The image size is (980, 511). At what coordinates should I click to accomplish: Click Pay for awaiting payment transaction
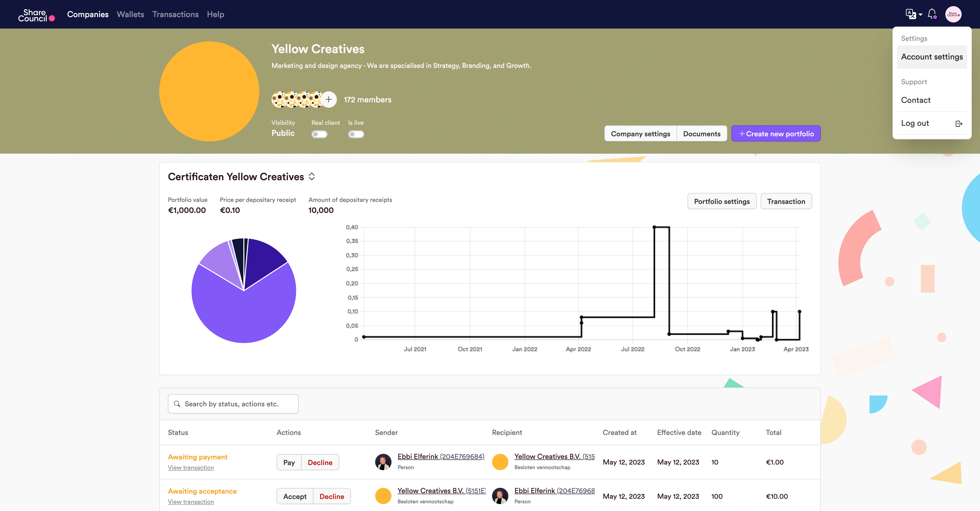(x=289, y=462)
